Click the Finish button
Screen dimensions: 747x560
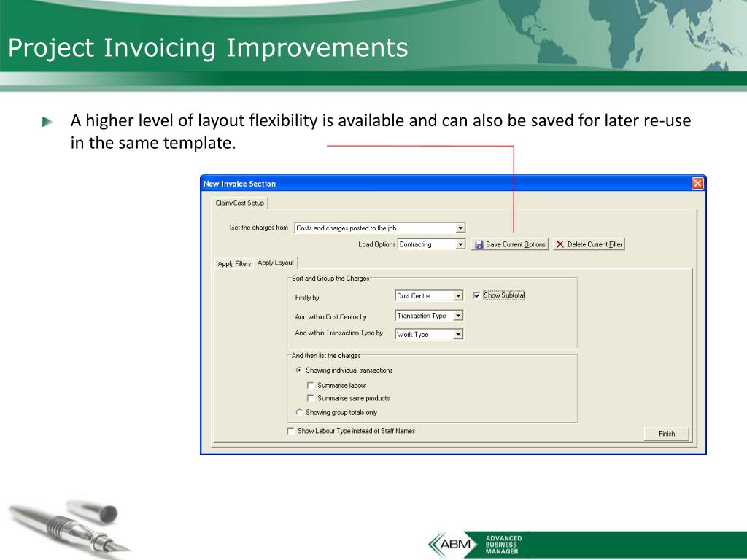pos(667,434)
